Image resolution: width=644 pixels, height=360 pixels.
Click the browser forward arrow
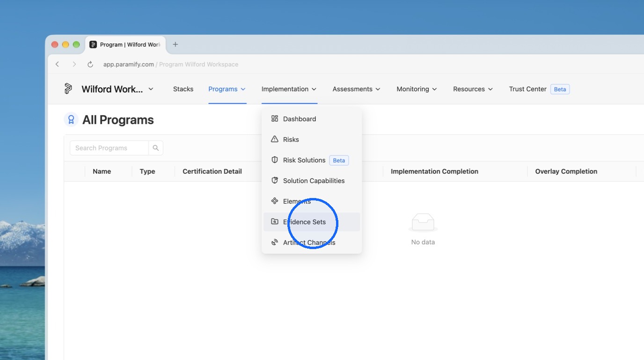(x=74, y=65)
